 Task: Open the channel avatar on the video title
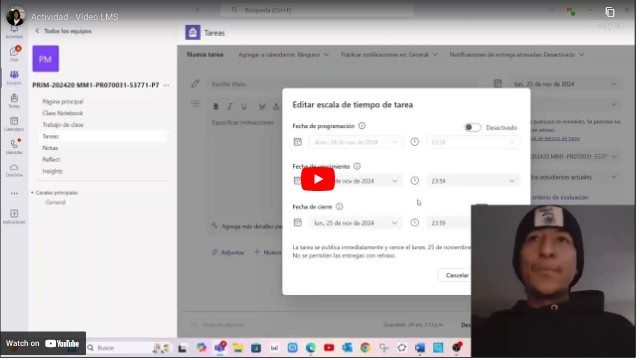(x=15, y=16)
